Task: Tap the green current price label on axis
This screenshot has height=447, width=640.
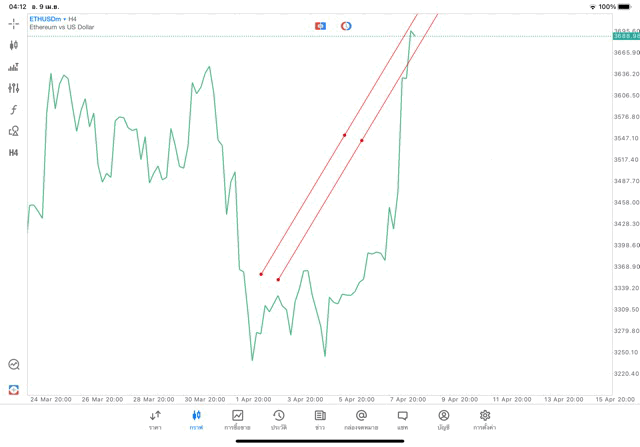Action: (x=625, y=36)
